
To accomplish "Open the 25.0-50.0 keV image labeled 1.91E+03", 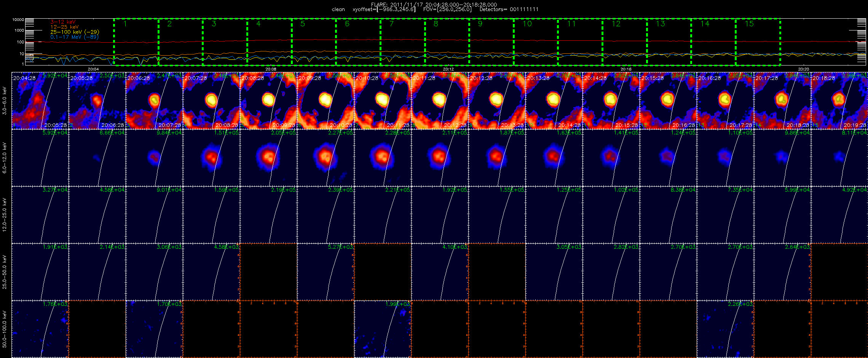I will (x=40, y=272).
